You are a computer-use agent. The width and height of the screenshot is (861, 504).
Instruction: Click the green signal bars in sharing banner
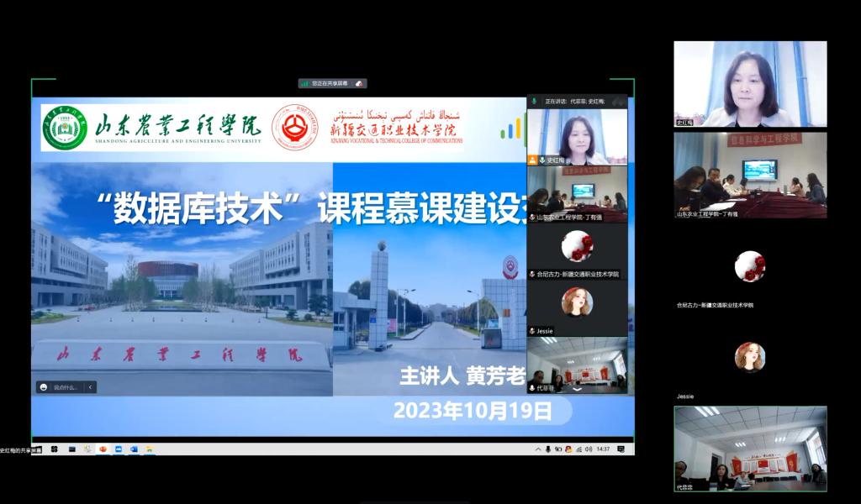point(304,83)
